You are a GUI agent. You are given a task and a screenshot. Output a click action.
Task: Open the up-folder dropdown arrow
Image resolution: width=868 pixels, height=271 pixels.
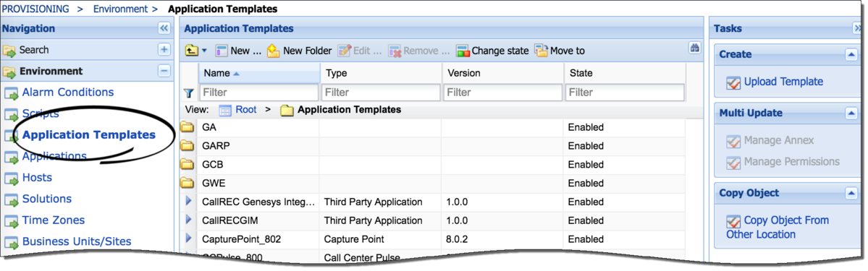pyautogui.click(x=203, y=51)
